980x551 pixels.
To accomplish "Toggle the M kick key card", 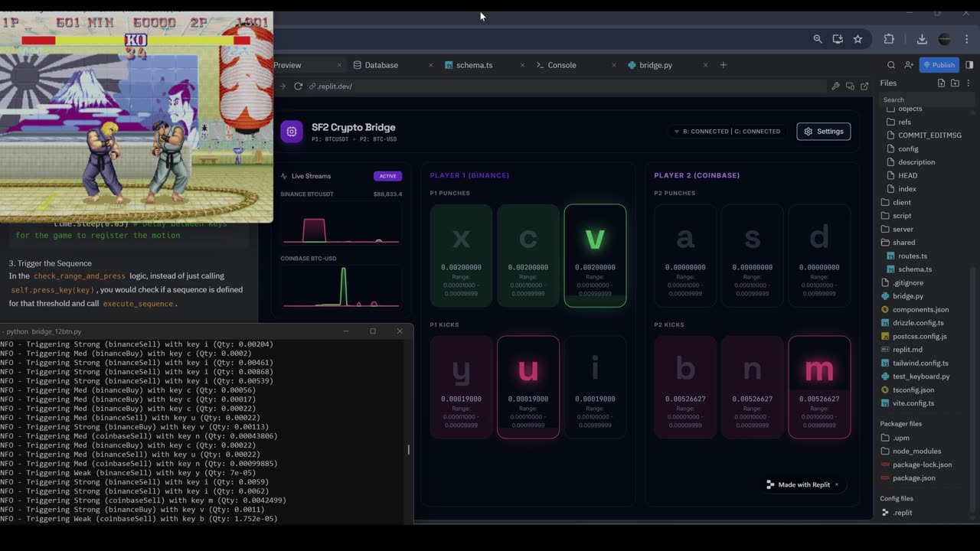I will point(819,387).
